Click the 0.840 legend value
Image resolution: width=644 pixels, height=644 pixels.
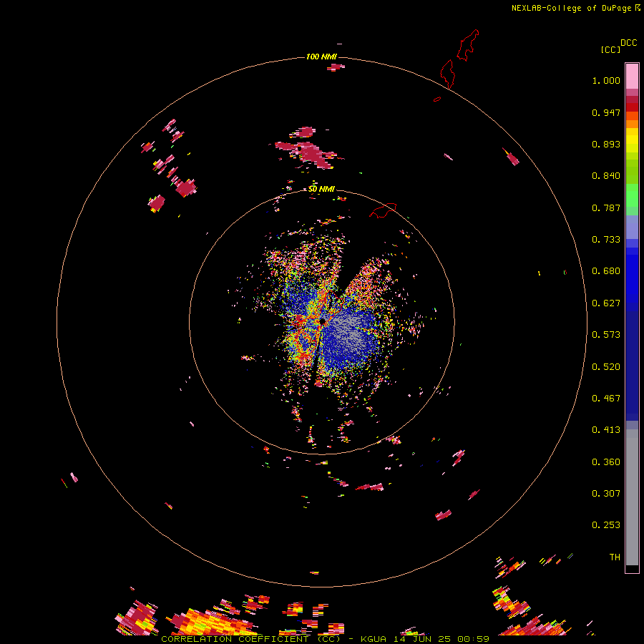(x=606, y=176)
